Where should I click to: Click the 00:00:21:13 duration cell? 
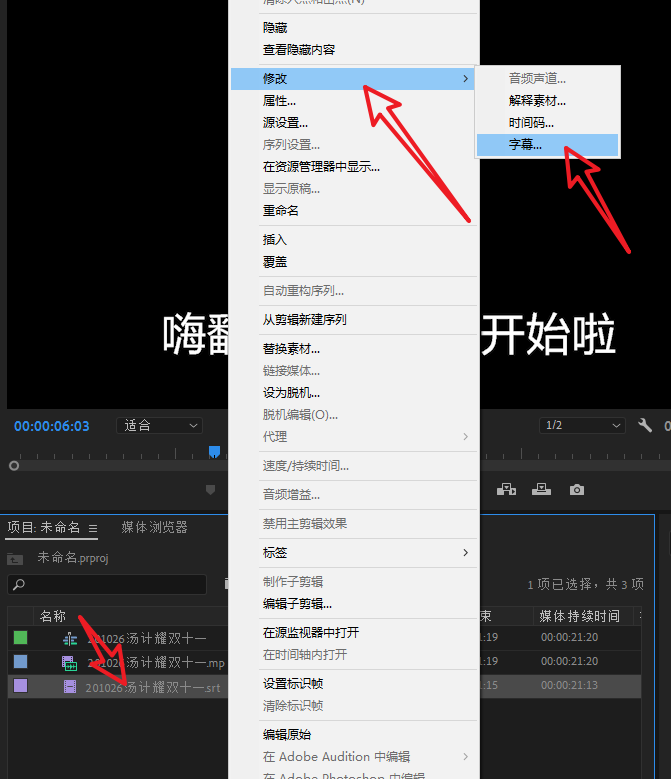569,686
